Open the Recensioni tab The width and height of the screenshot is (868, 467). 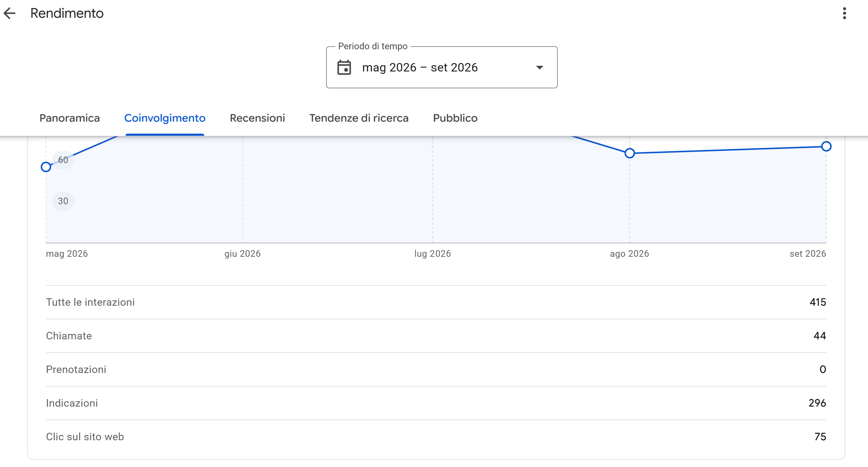click(x=257, y=118)
